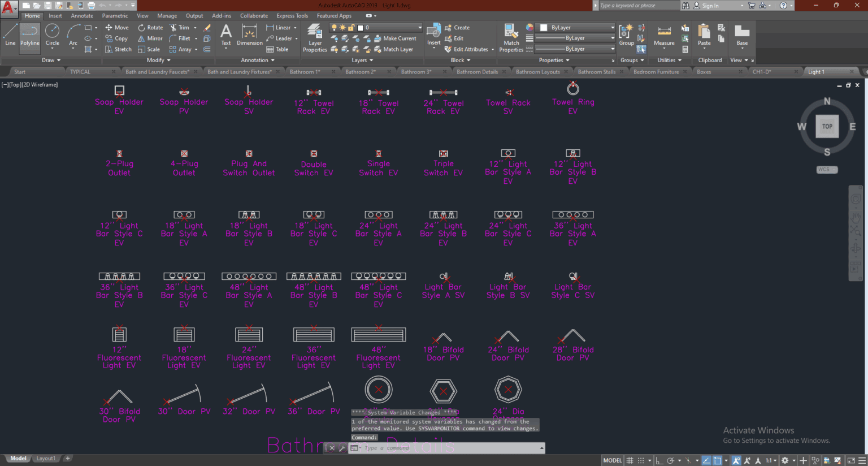868x466 pixels.
Task: Open the current layer dropdown
Action: click(419, 27)
